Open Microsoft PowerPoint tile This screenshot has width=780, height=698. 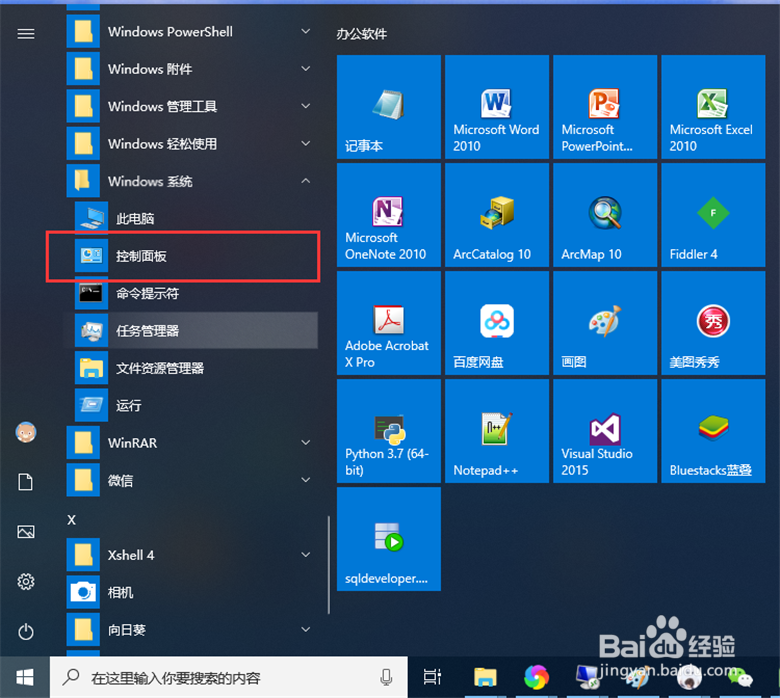tap(605, 107)
